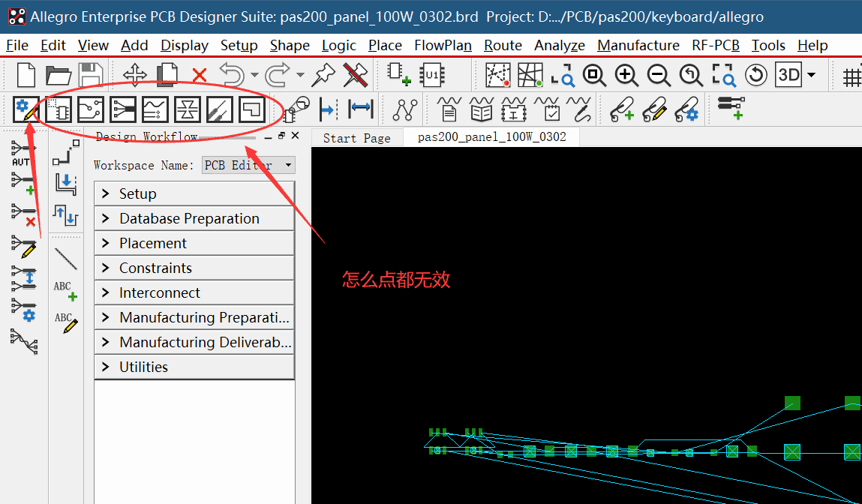Expand the Setup workflow section
862x504 pixels.
click(194, 193)
